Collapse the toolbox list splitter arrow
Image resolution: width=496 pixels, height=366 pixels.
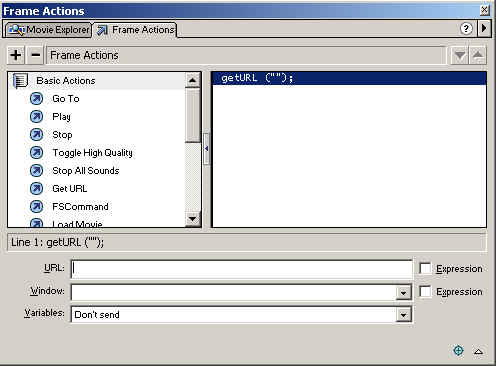click(x=206, y=149)
